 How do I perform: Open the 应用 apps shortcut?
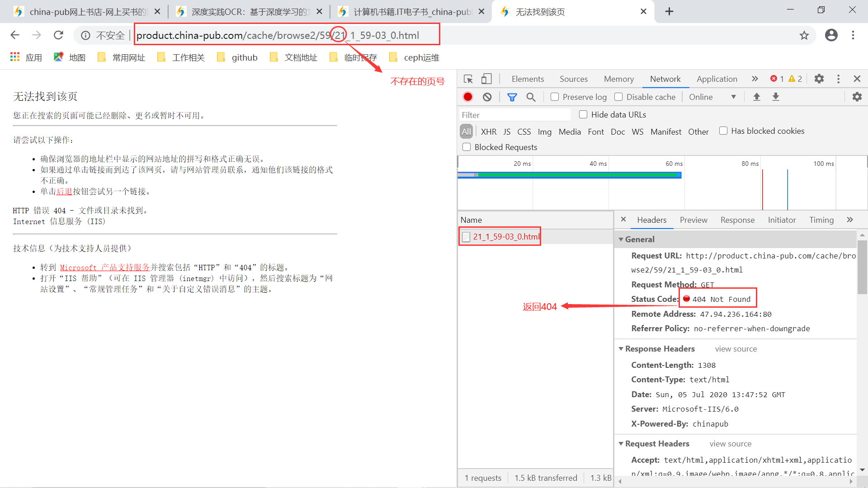pyautogui.click(x=26, y=57)
